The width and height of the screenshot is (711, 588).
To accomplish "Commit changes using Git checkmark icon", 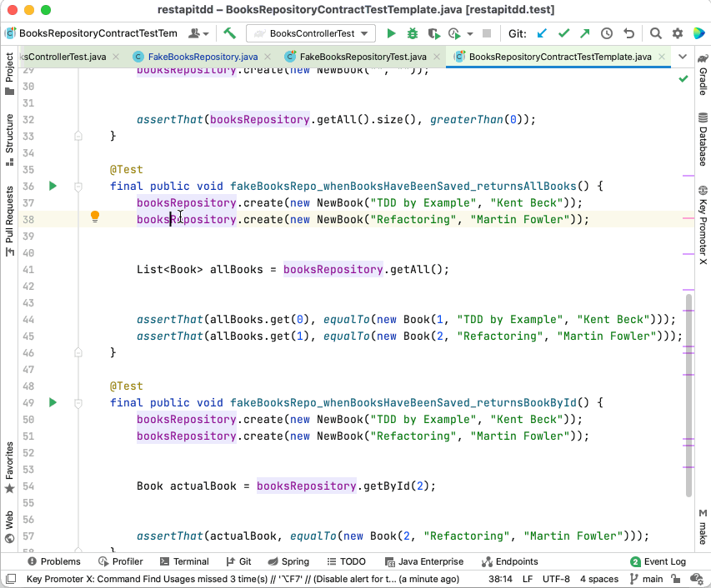I will coord(563,33).
